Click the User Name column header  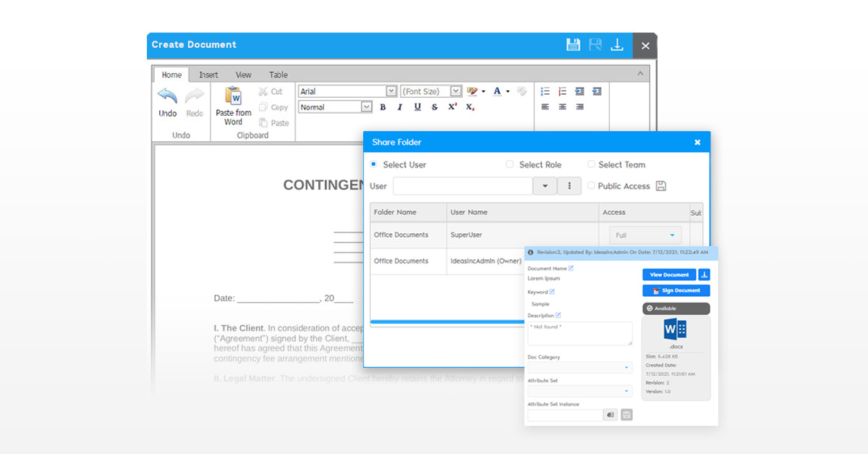click(523, 212)
